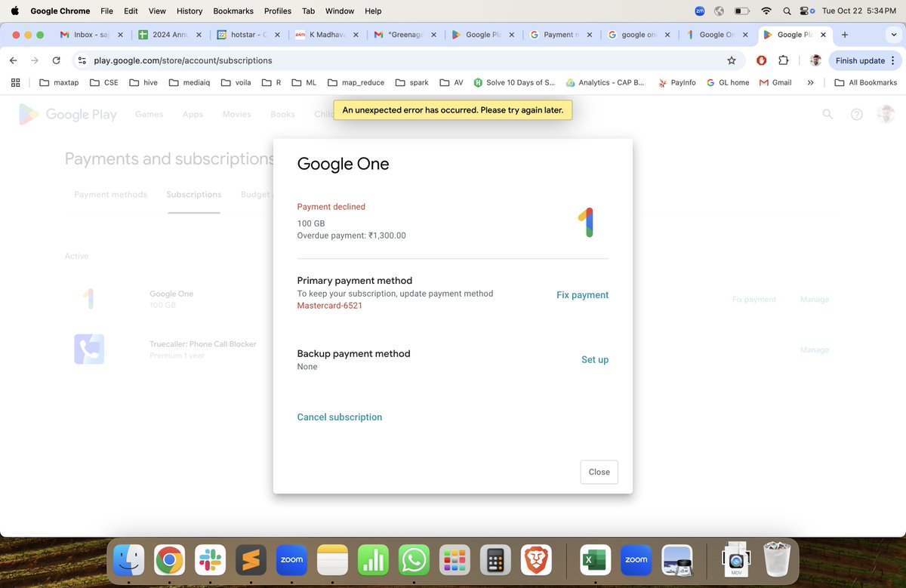The image size is (906, 588).
Task: Open the Payment methods tab
Action: pyautogui.click(x=110, y=195)
